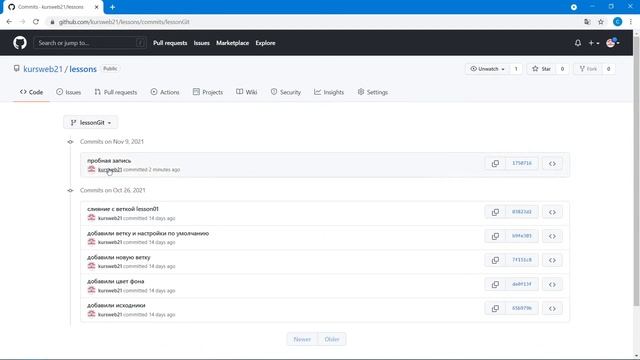Image resolution: width=640 pixels, height=360 pixels.
Task: Open the lessons repository link
Action: coord(83,69)
